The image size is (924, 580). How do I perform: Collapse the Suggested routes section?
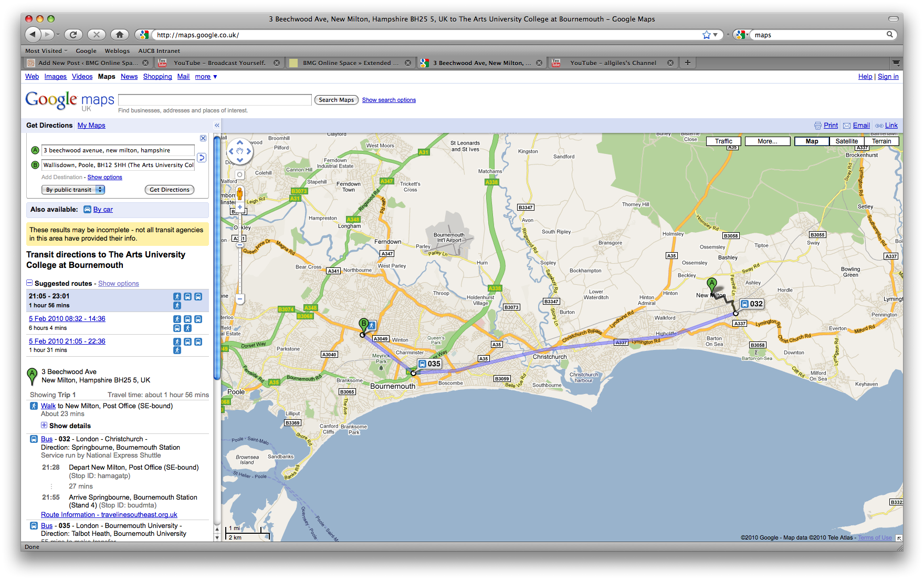[29, 283]
